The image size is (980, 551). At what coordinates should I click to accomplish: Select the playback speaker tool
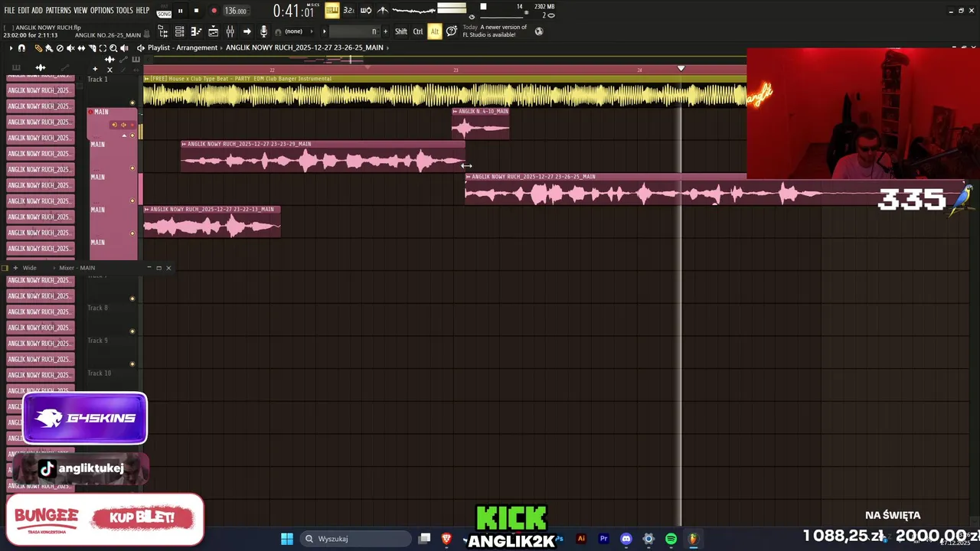(x=124, y=48)
